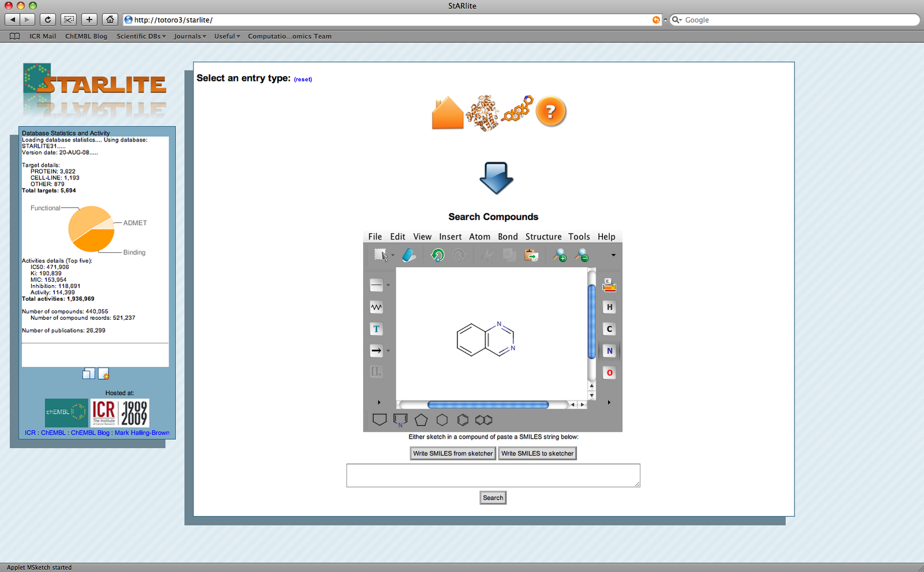The image size is (924, 572).
Task: Zoom out with the minus magnifier
Action: [582, 255]
